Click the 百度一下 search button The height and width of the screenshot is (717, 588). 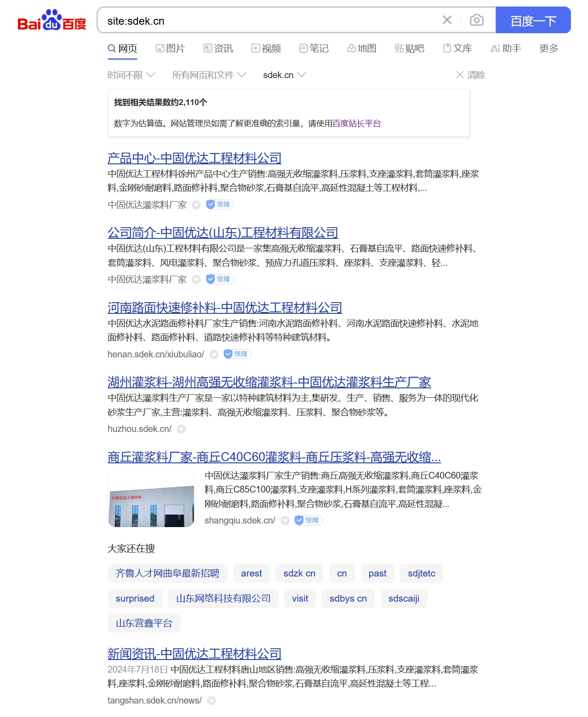(x=533, y=20)
